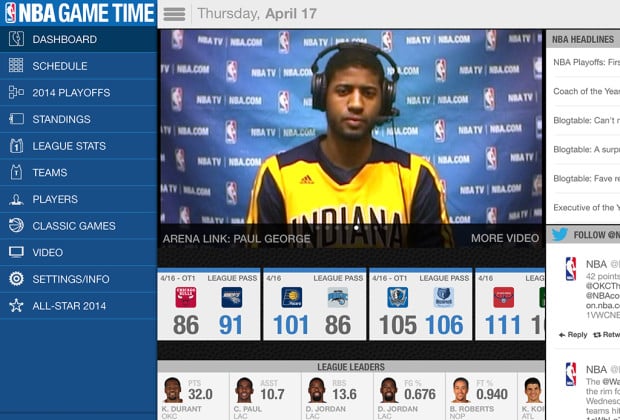Open the 'NBA Playoffs: Firs...' headline
The width and height of the screenshot is (620, 420).
click(x=587, y=62)
